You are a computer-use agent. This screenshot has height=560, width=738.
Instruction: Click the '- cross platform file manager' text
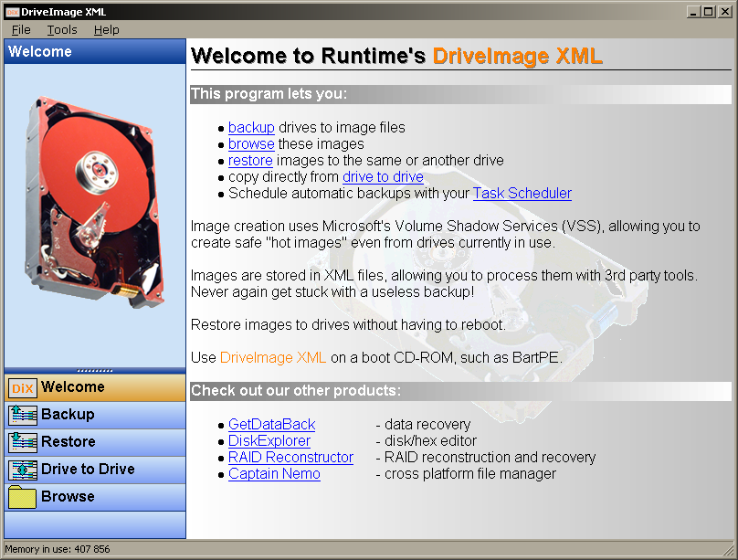point(466,474)
